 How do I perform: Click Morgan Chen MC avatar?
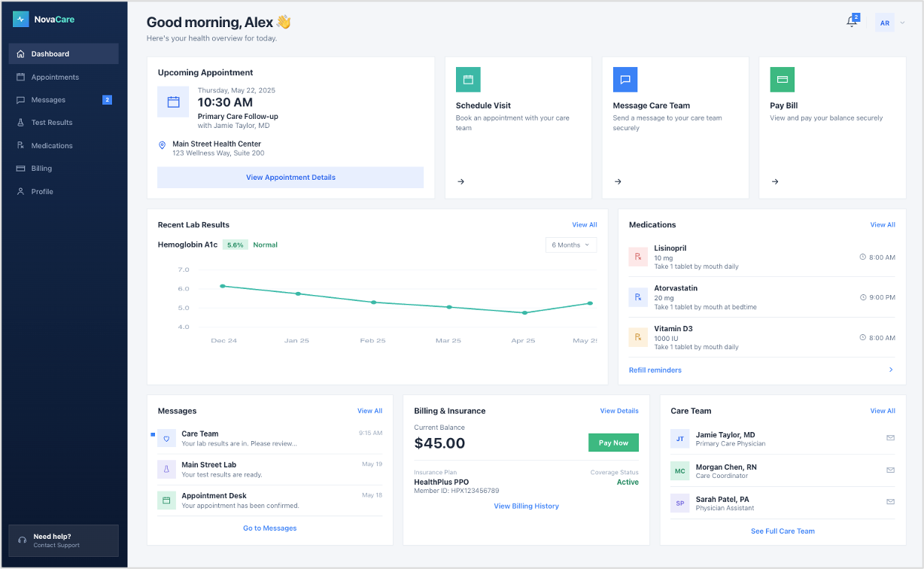[x=679, y=470]
